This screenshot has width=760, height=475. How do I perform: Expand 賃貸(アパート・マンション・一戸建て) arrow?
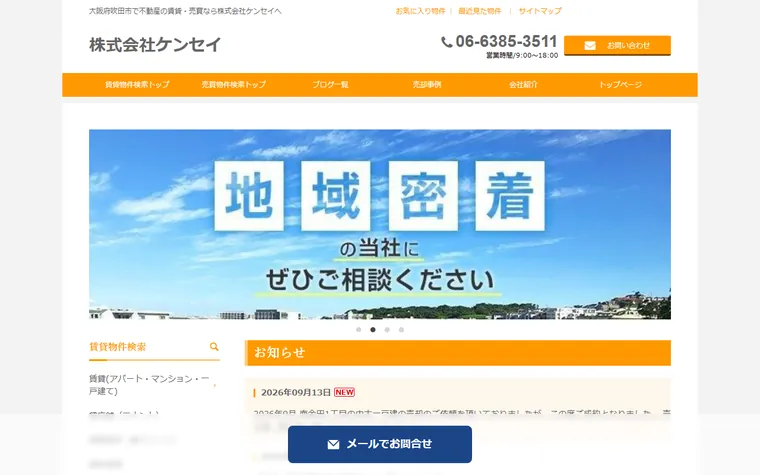215,385
